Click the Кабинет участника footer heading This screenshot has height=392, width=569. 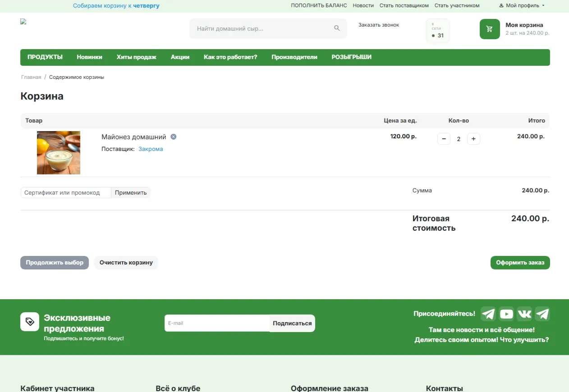pyautogui.click(x=57, y=388)
